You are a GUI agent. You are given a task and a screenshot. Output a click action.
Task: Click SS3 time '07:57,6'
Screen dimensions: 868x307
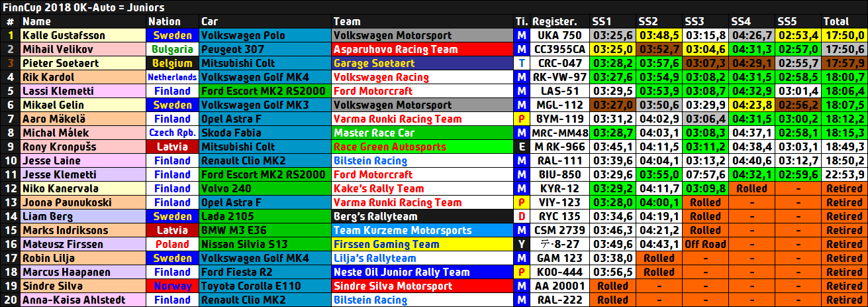click(x=705, y=174)
